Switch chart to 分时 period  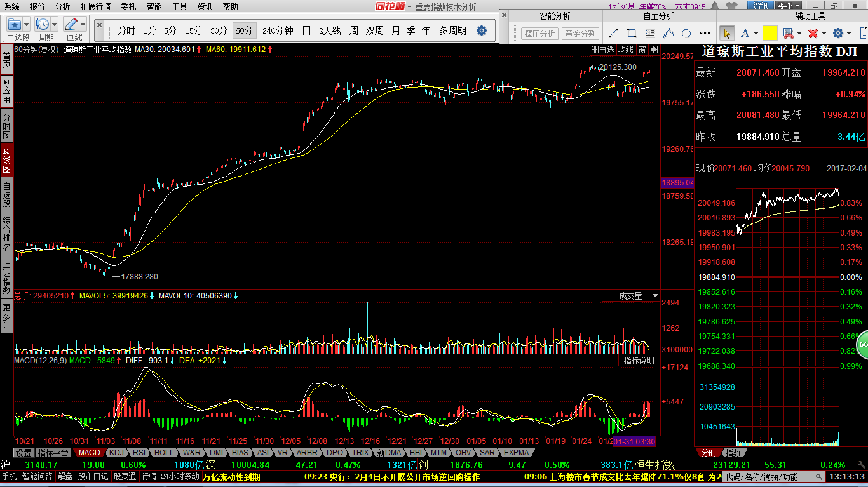[126, 30]
